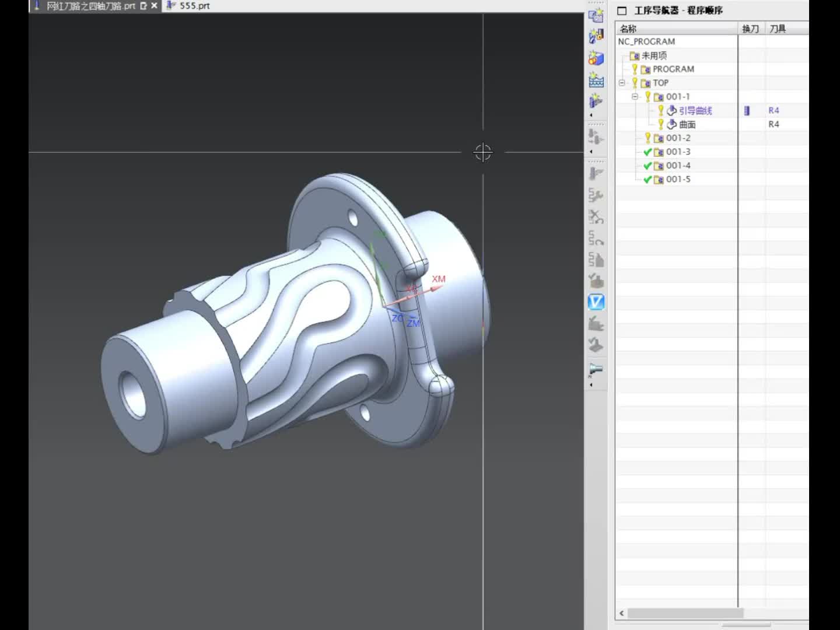The height and width of the screenshot is (630, 840).
Task: Click the Edit Tool Path wrench icon
Action: pos(596,195)
